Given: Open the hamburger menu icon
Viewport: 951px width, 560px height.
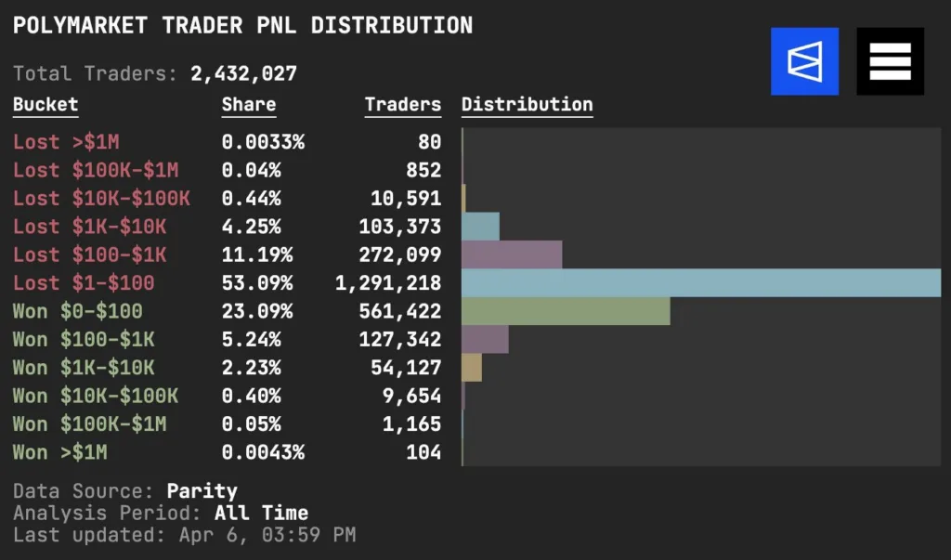Looking at the screenshot, I should [890, 61].
